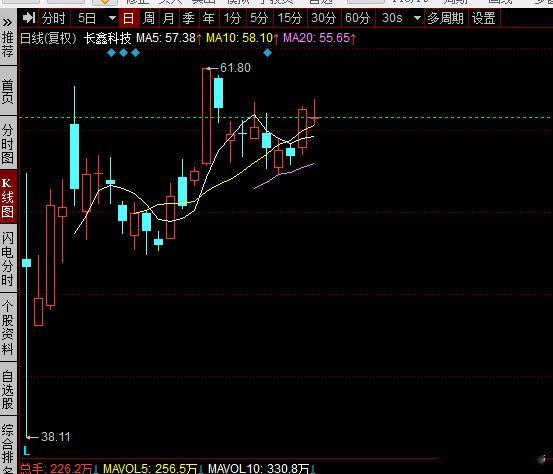Select the 5分 period
The image size is (553, 474).
click(x=259, y=18)
